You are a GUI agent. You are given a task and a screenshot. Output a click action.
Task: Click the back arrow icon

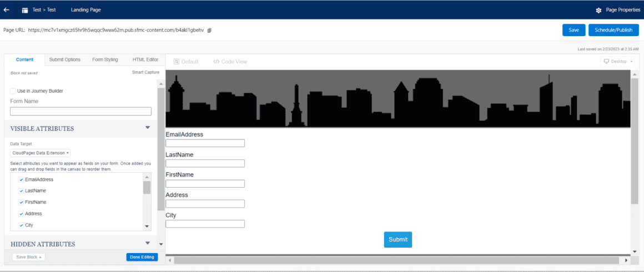pos(7,10)
